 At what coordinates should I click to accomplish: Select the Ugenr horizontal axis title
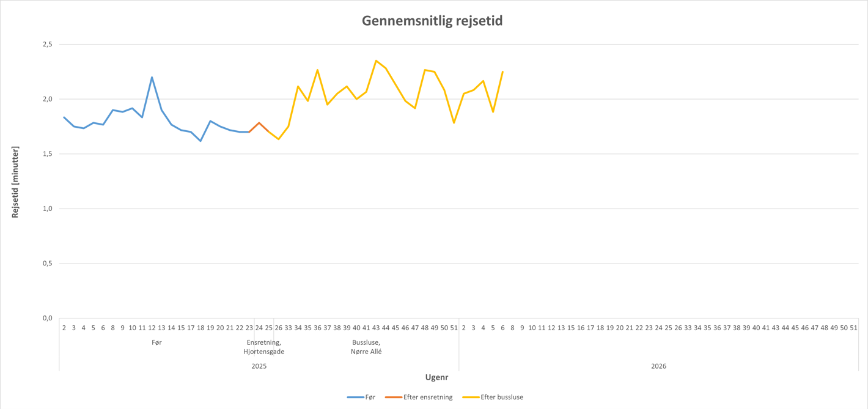436,377
